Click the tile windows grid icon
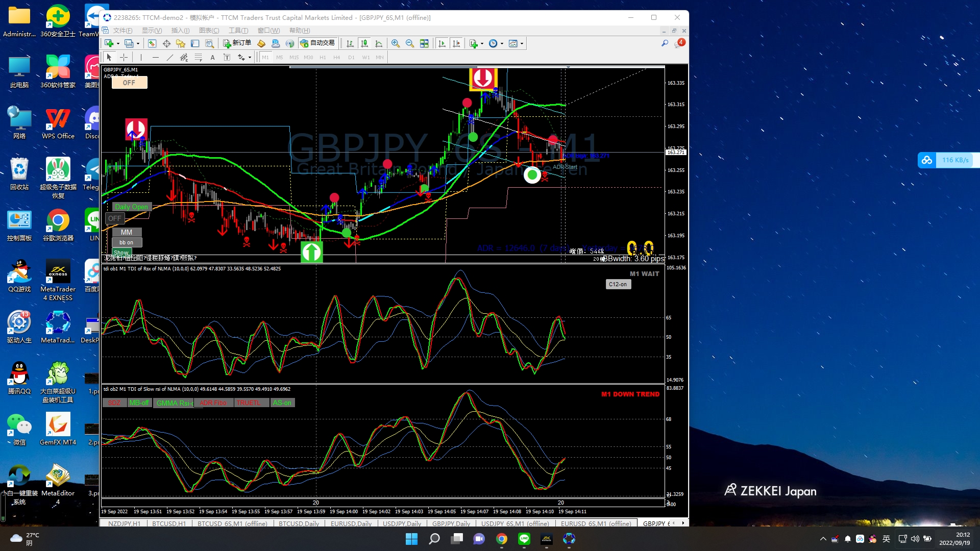 [424, 43]
